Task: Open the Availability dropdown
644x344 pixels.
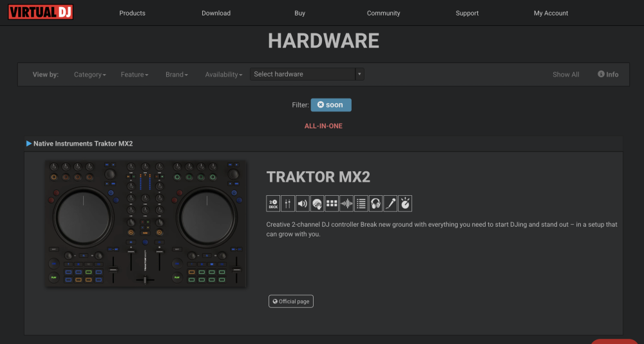Action: point(224,74)
